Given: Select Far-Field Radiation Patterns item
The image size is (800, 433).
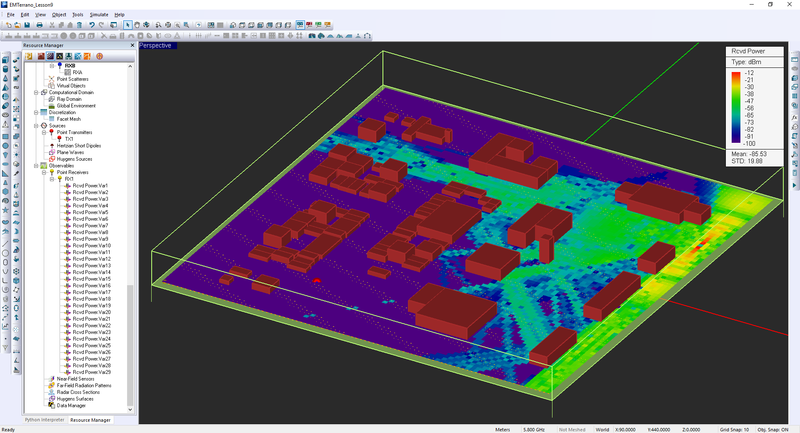Looking at the screenshot, I should pyautogui.click(x=84, y=385).
